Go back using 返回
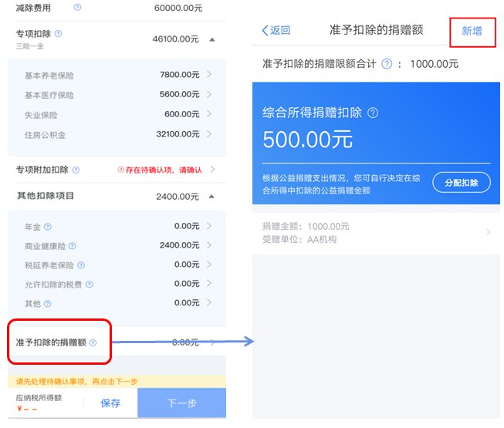This screenshot has width=504, height=428. 276,31
